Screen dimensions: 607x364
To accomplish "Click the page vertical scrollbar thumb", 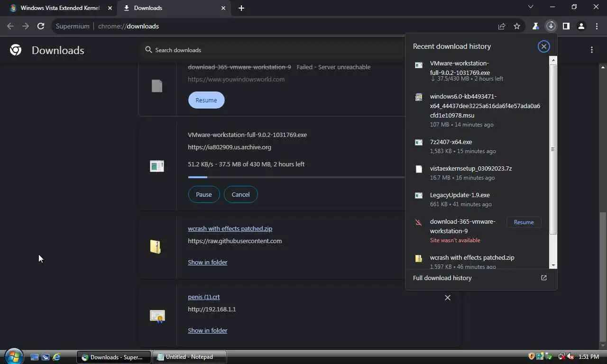I will click(603, 276).
